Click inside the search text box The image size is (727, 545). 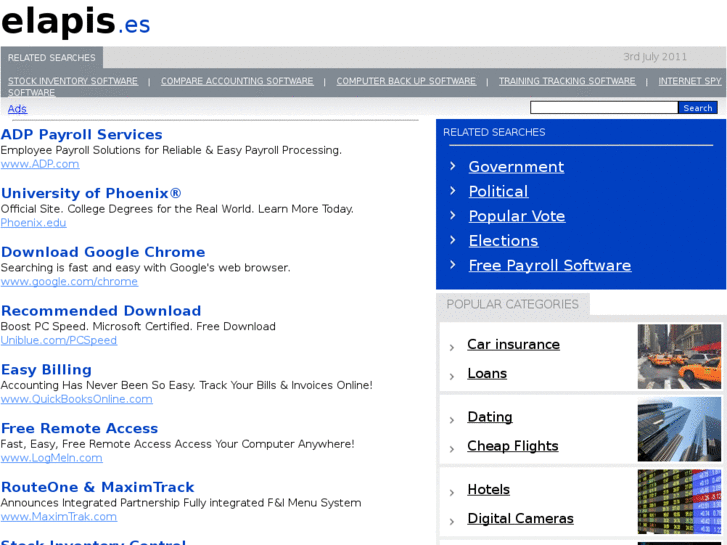point(604,108)
